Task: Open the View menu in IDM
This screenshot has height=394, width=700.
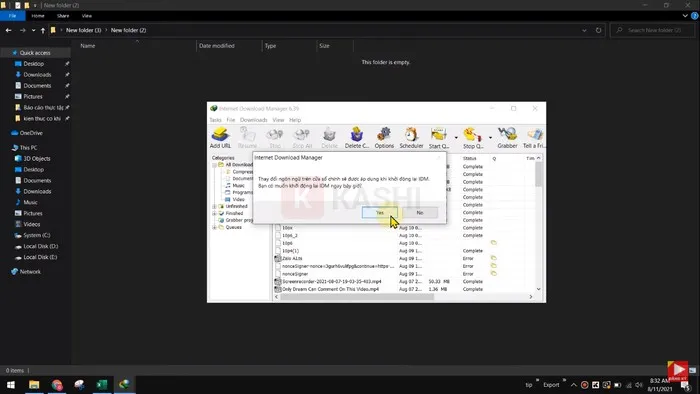Action: click(x=278, y=120)
